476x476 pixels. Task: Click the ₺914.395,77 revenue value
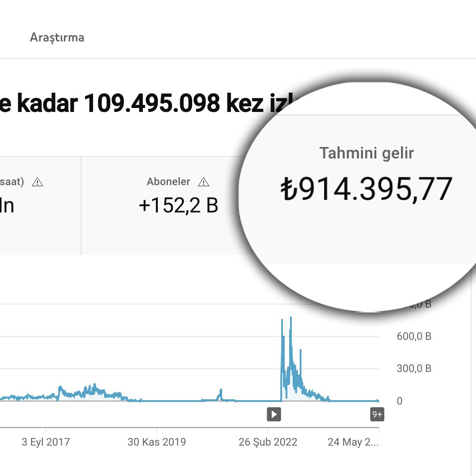[366, 189]
